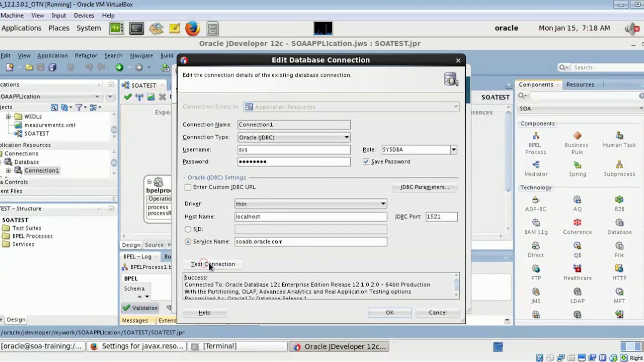Screen dimensions: 644x362
Task: Click OK in Edit Database Connection
Action: [390, 313]
